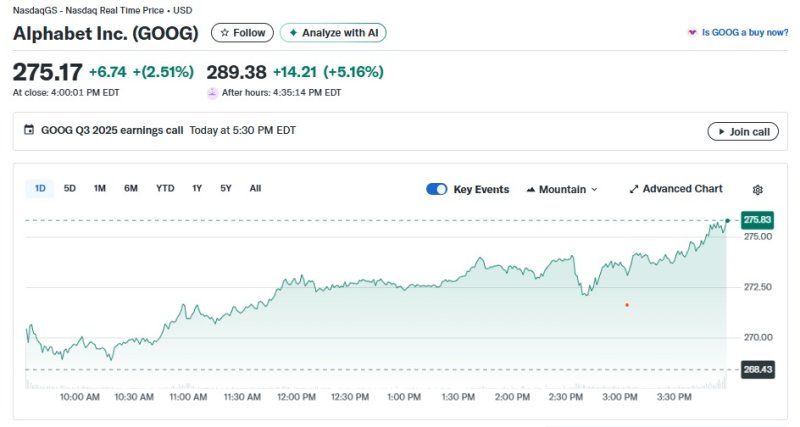
Task: Toggle the Key Events switch
Action: pyautogui.click(x=436, y=189)
